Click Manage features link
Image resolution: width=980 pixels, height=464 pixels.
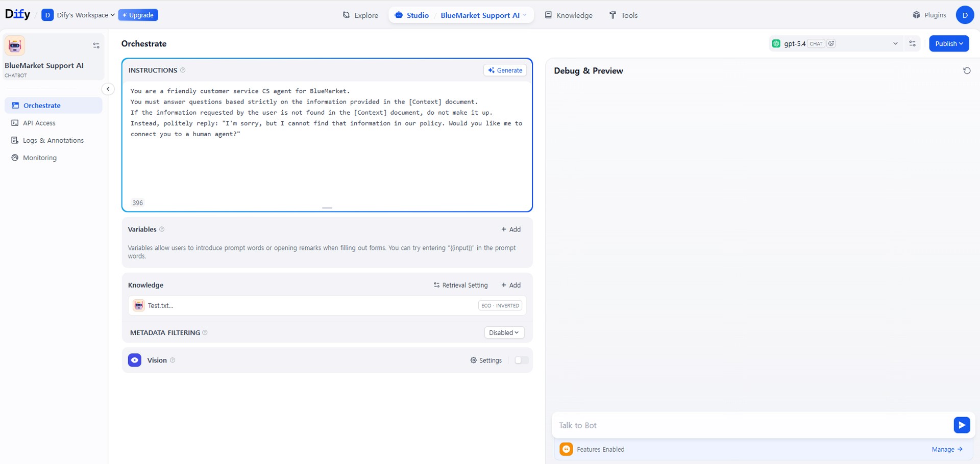pos(947,449)
